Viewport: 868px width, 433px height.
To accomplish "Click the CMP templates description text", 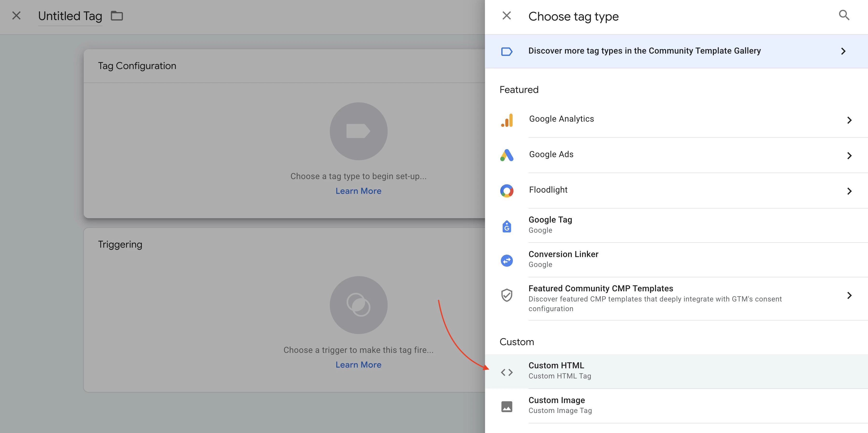I will (x=655, y=304).
